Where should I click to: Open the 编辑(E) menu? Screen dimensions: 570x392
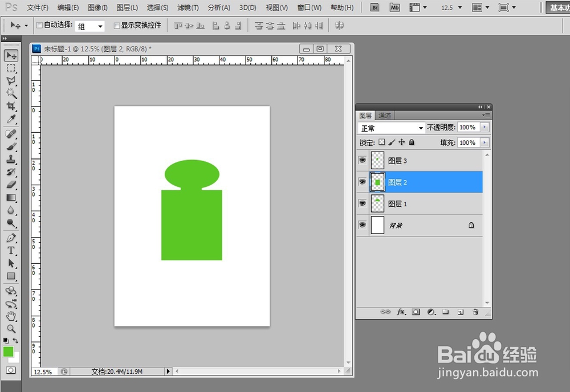[x=68, y=7]
